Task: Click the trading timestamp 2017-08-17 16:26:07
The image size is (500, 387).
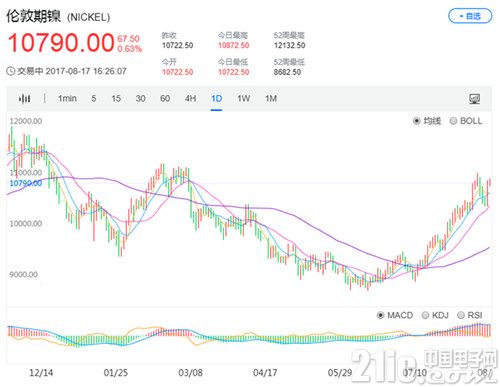Action: (x=86, y=71)
